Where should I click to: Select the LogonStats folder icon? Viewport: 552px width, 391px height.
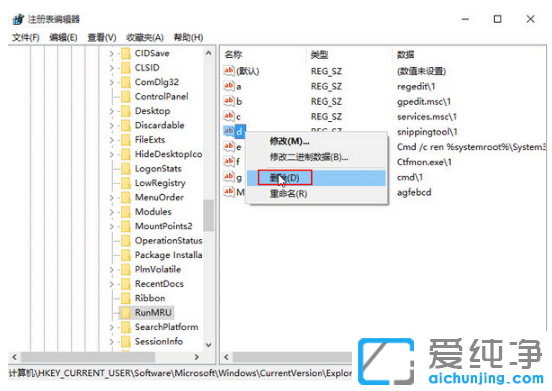126,169
